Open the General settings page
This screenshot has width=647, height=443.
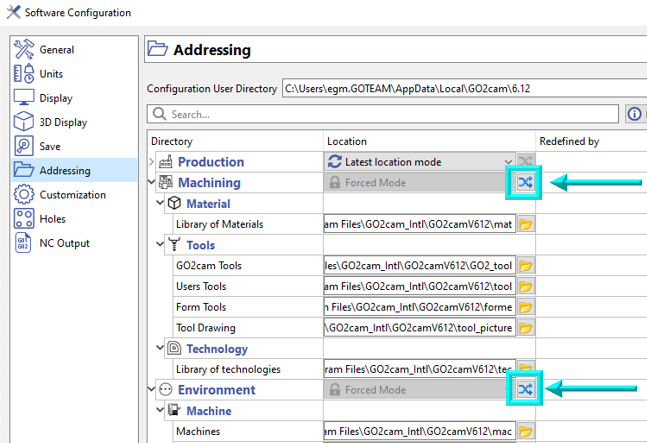point(56,50)
